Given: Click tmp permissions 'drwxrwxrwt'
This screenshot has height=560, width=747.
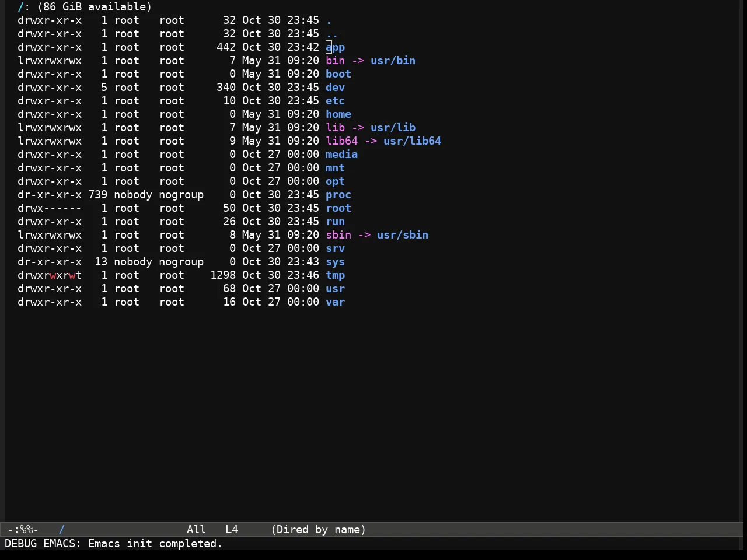Looking at the screenshot, I should coord(50,275).
